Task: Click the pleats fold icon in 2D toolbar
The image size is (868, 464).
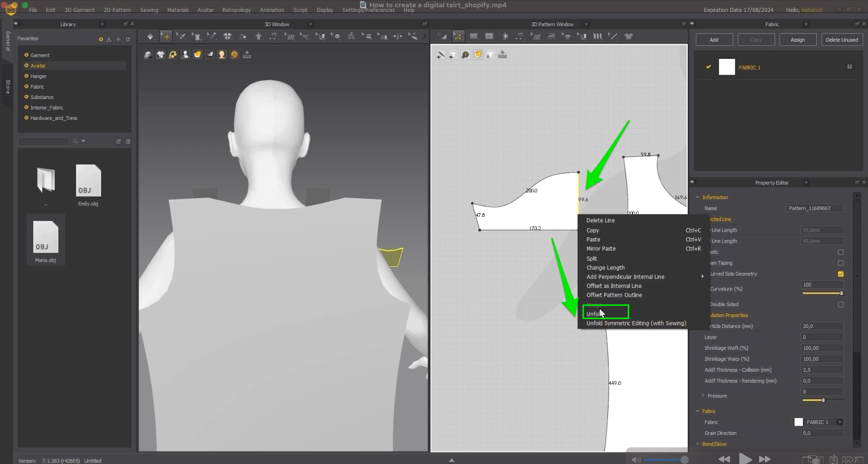Action: coord(598,36)
